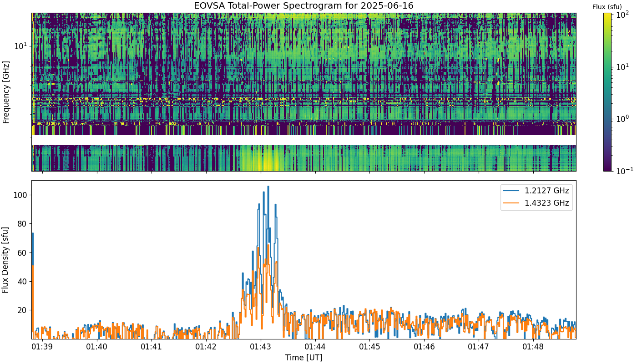Click the 01:48 time tick label
Viewport: 637px width, 364px height.
(533, 347)
